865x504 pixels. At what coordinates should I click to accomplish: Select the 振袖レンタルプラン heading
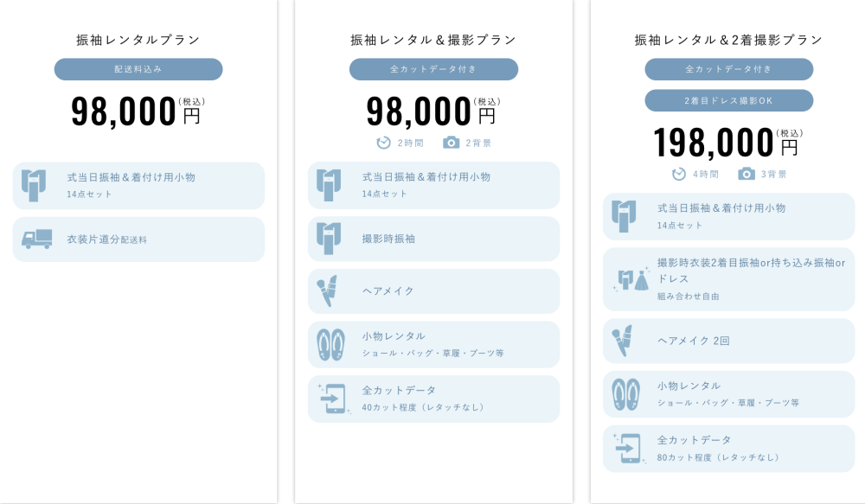point(138,40)
